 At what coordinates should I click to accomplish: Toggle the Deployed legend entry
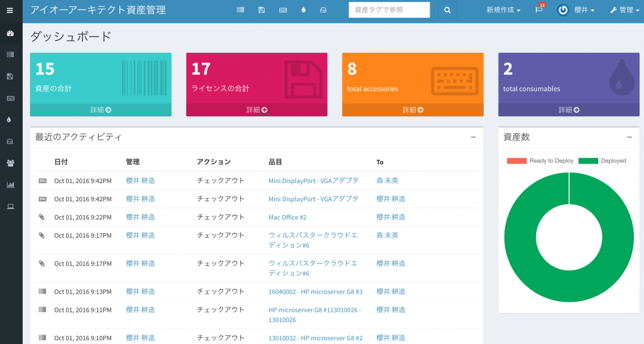(602, 161)
